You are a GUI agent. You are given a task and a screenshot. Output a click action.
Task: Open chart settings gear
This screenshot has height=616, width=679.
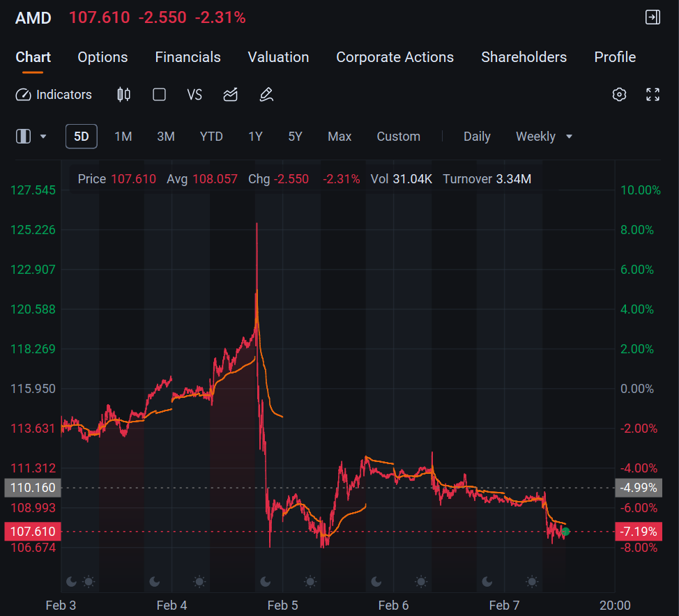(619, 94)
